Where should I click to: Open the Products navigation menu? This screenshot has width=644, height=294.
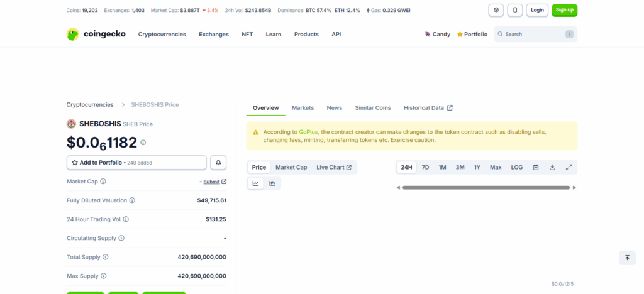click(306, 34)
